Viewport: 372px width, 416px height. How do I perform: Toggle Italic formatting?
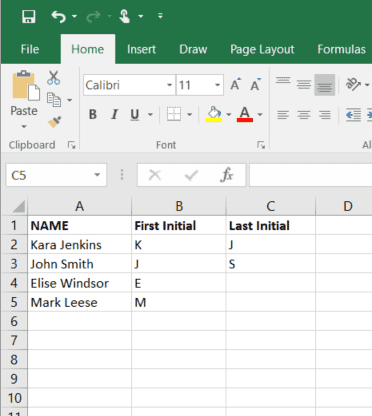click(x=114, y=115)
